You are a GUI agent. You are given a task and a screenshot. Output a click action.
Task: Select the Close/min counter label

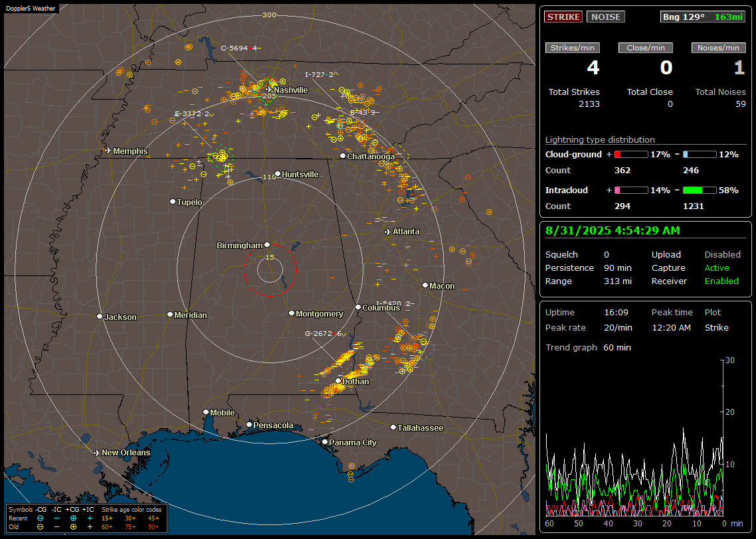tap(646, 48)
